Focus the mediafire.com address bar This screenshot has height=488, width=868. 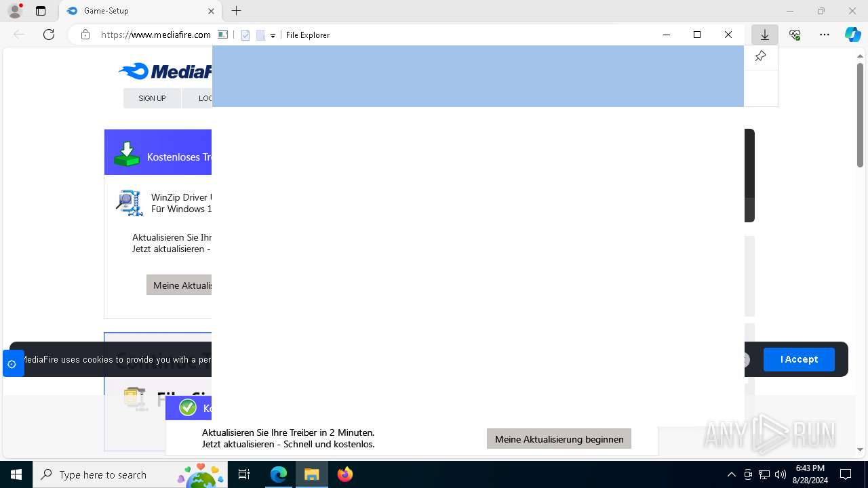point(155,35)
